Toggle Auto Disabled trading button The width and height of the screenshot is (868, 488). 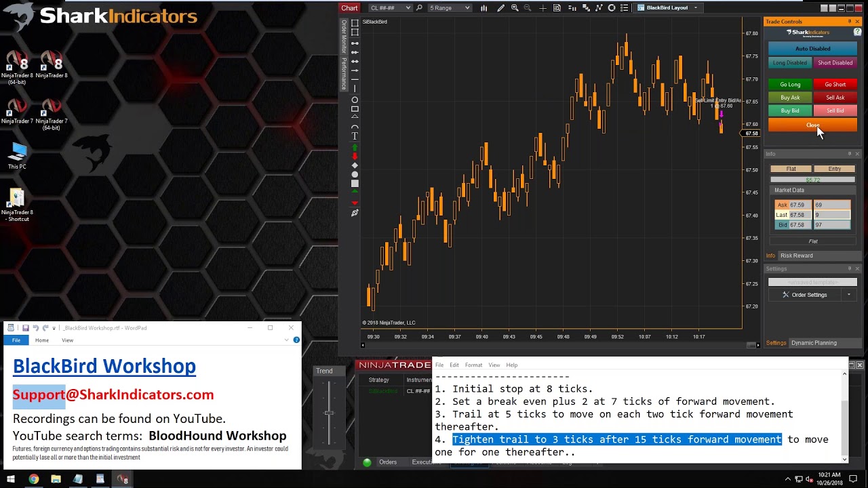coord(812,49)
